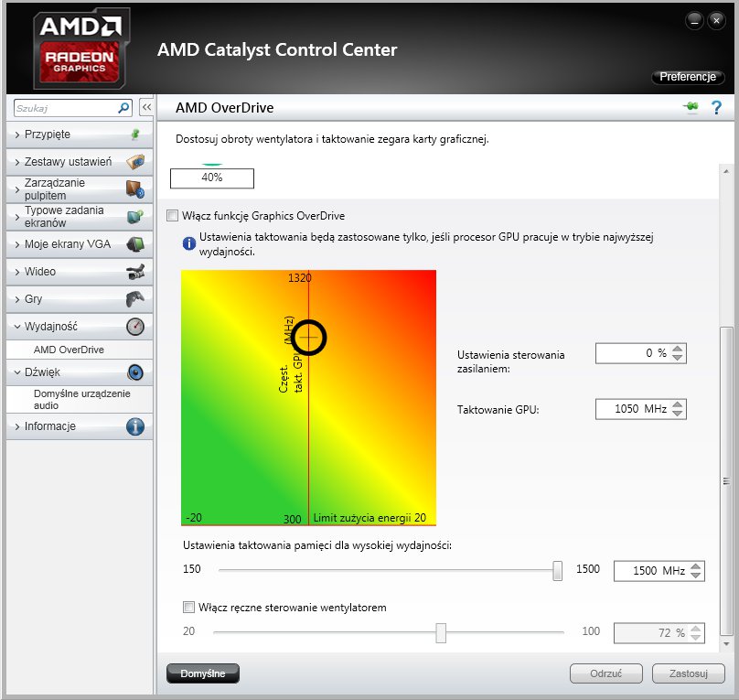Collapse sidebar with double-arrow icon
Screen dimensions: 739x700
[x=146, y=107]
